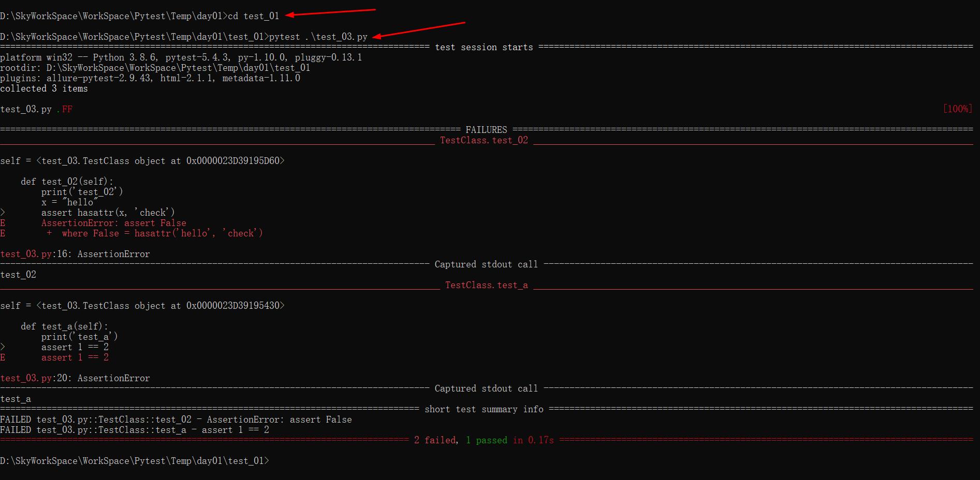Click the 'cd test_01' command text

click(253, 16)
